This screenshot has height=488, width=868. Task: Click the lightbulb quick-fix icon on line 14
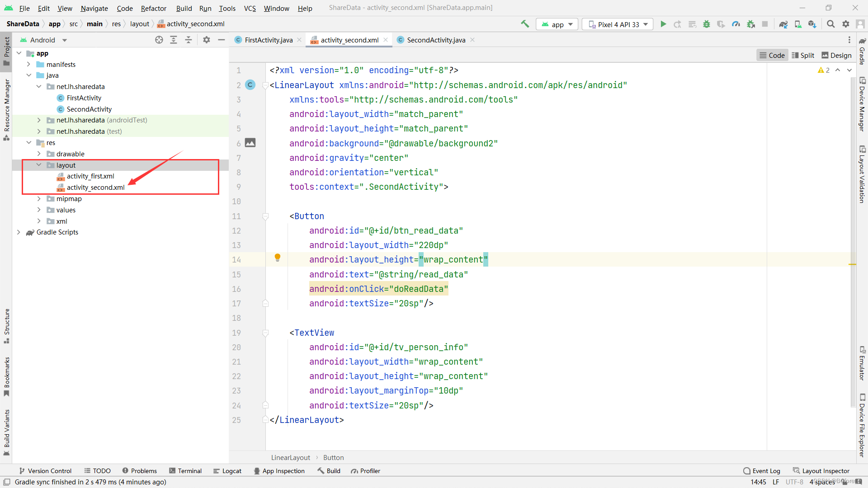pyautogui.click(x=278, y=258)
